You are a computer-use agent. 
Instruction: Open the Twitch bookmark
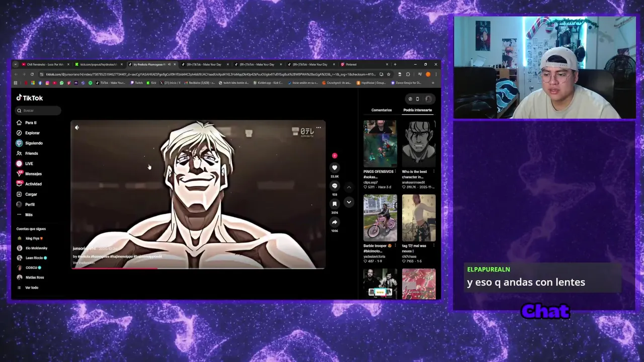[x=137, y=83]
